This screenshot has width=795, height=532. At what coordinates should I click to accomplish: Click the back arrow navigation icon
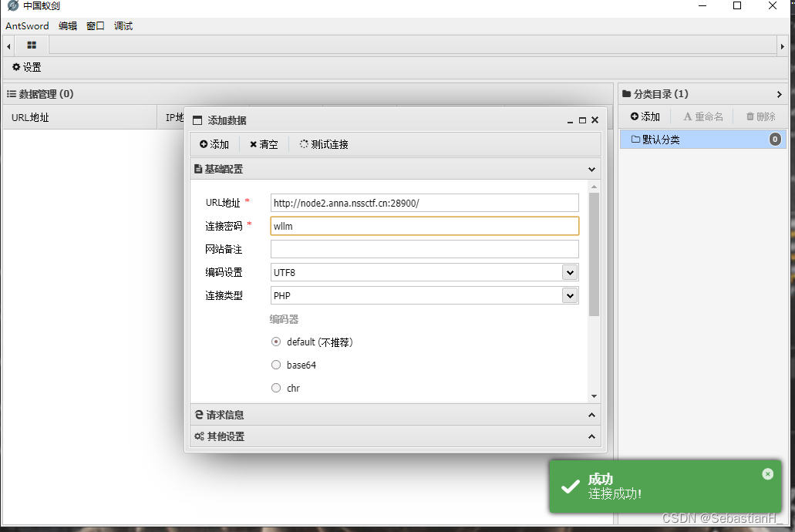tap(8, 45)
